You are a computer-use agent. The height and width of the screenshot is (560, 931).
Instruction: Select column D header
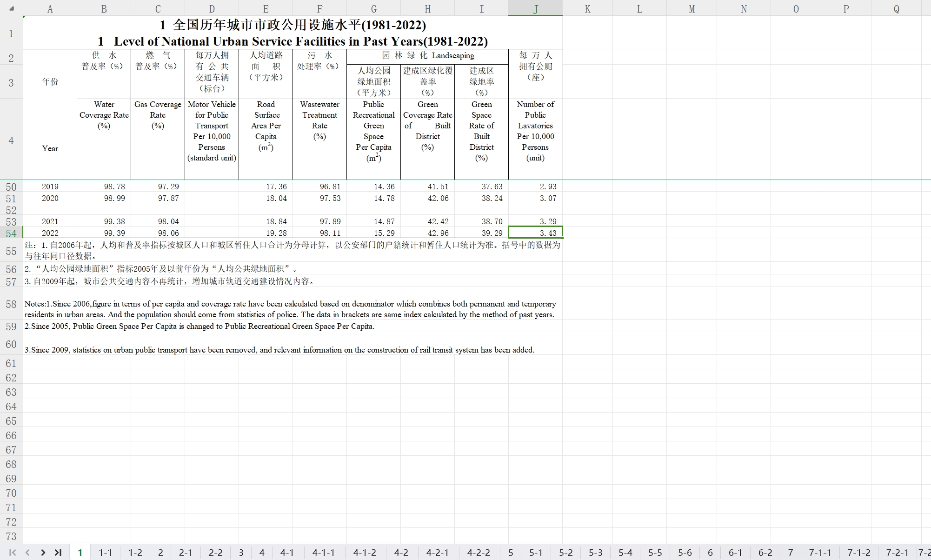[212, 9]
